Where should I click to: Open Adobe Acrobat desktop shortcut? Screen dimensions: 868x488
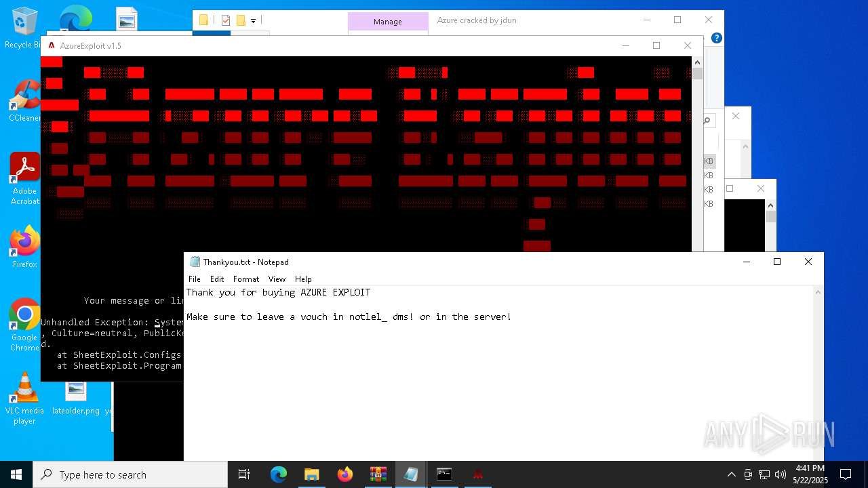click(24, 178)
